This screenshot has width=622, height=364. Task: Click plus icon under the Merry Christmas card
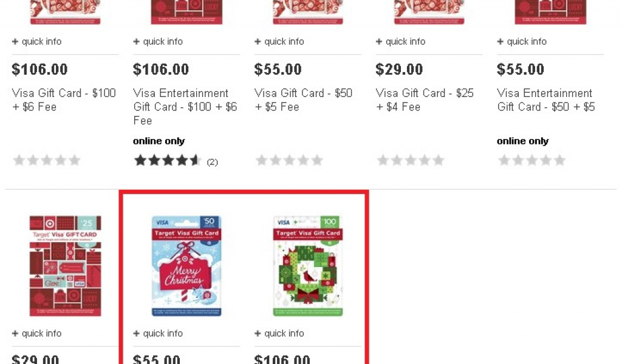click(x=136, y=334)
